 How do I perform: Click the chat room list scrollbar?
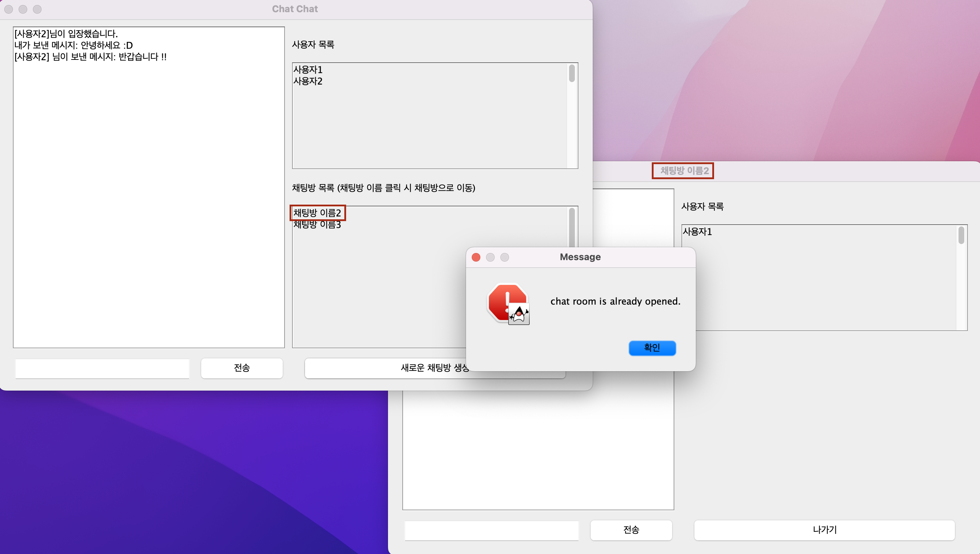(571, 227)
